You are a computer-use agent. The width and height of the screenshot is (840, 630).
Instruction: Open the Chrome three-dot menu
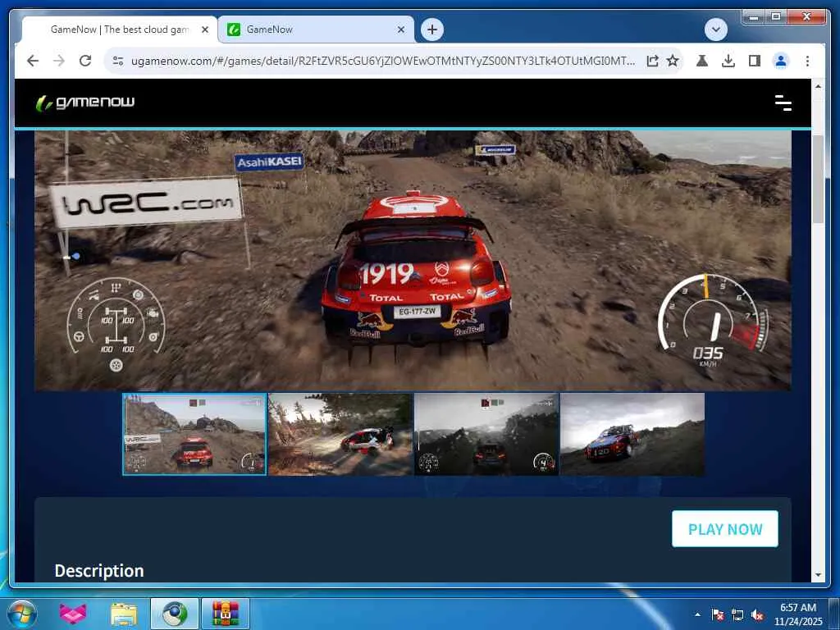pos(807,61)
